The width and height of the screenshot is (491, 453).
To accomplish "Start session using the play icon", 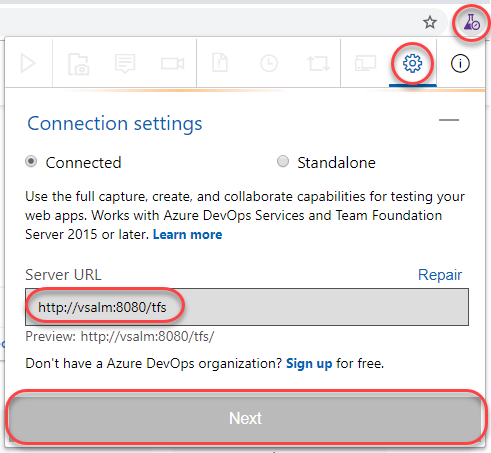I will [28, 63].
